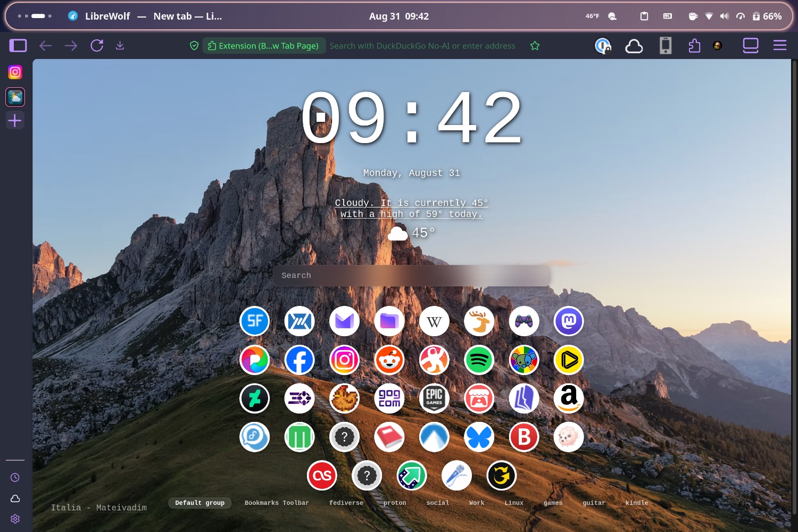The height and width of the screenshot is (532, 798).
Task: Open the DeviantArt shortcut
Action: pos(255,398)
